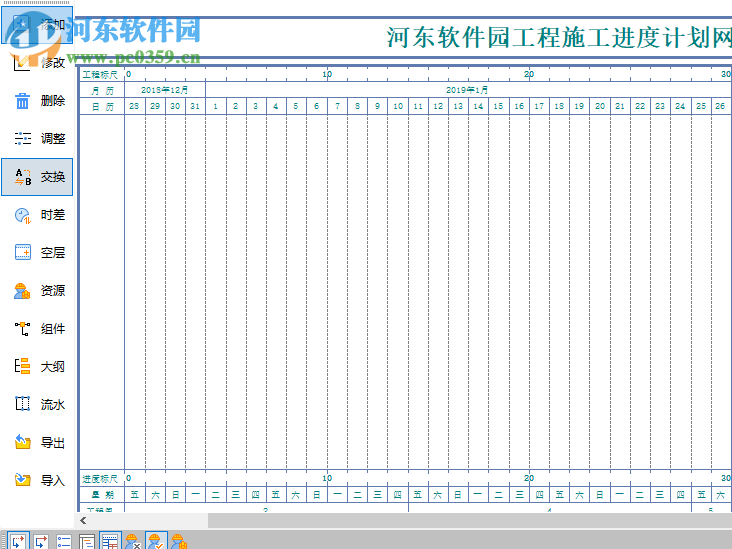
Task: Click the 2018年12月 month header
Action: click(x=165, y=90)
